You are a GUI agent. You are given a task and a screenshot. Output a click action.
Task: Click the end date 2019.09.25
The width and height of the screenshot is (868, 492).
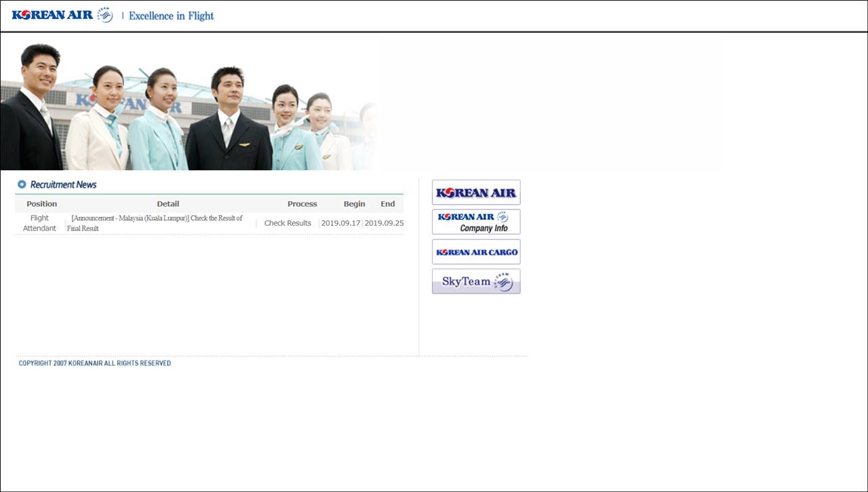pyautogui.click(x=384, y=223)
